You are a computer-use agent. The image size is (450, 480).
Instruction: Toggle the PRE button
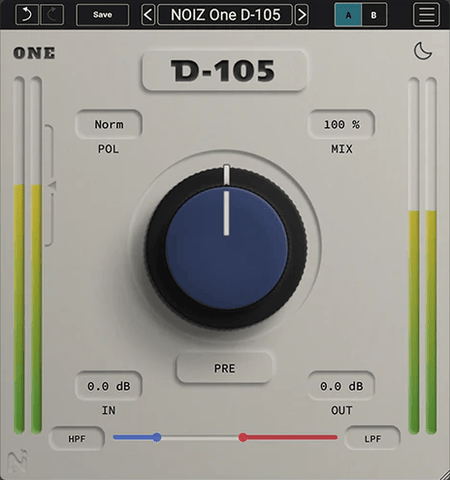click(224, 368)
